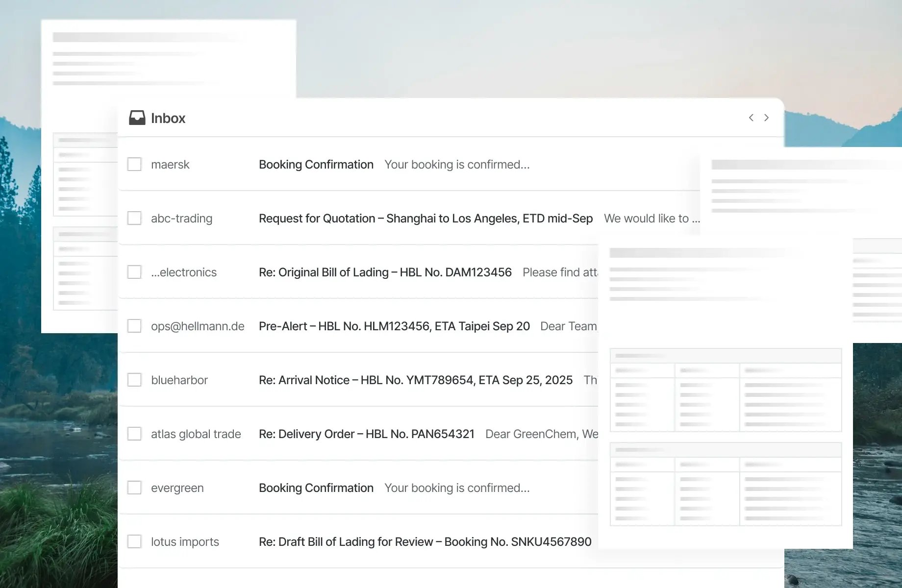Select the lotus imports email checkbox
This screenshot has width=902, height=588.
(134, 541)
